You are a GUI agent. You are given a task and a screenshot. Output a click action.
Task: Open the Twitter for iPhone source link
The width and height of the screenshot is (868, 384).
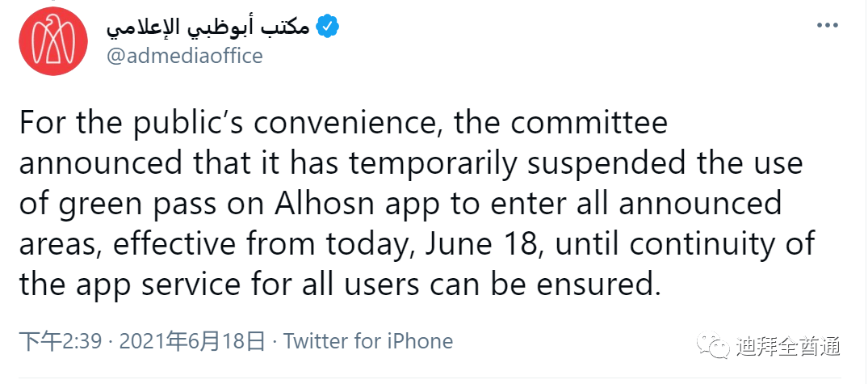[x=368, y=341]
